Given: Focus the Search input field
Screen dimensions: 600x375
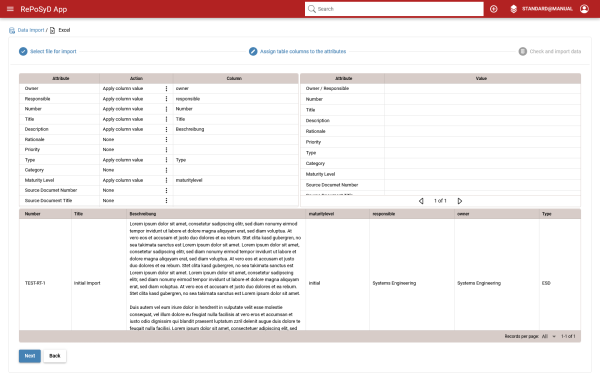Looking at the screenshot, I should [394, 9].
